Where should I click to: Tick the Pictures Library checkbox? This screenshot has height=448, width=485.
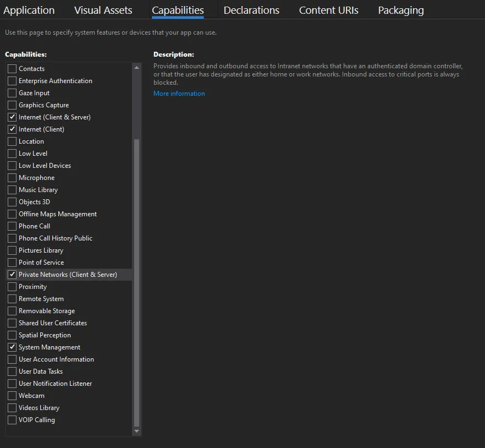12,250
